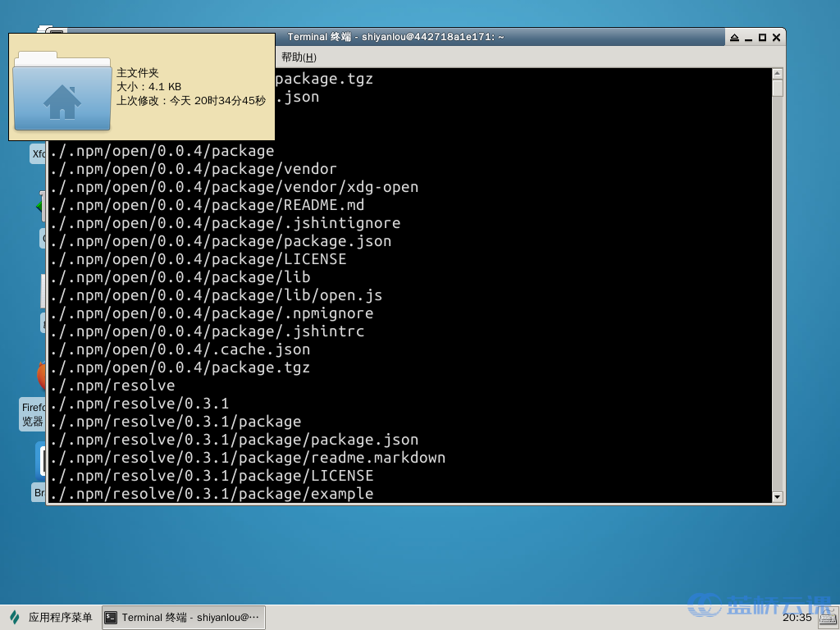Click the scrollbar up arrow in Terminal
Viewport: 840px width, 630px height.
point(777,72)
